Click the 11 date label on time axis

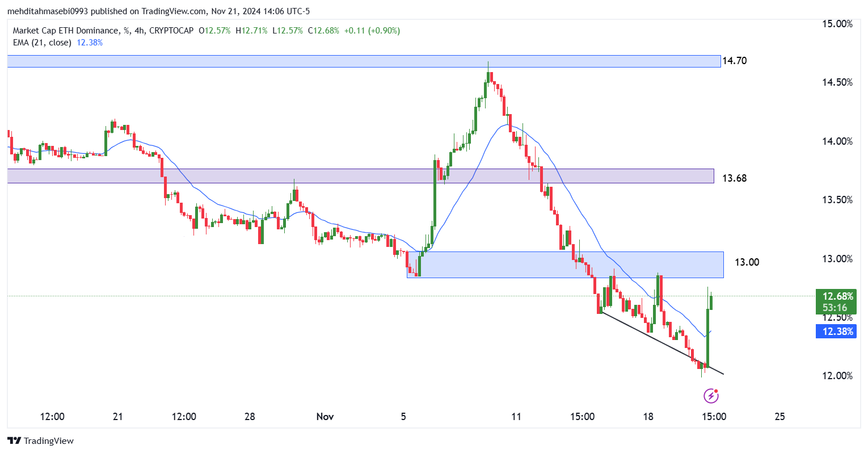tap(516, 417)
